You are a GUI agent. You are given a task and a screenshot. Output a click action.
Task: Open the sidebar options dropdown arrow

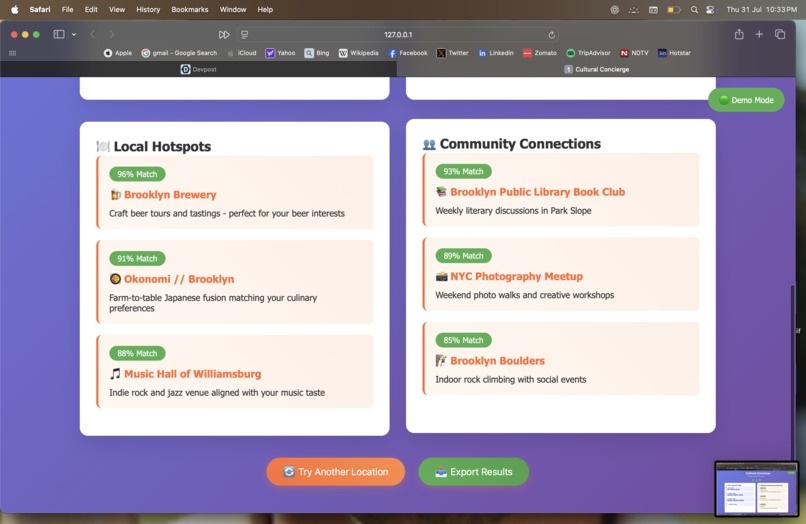(x=74, y=34)
